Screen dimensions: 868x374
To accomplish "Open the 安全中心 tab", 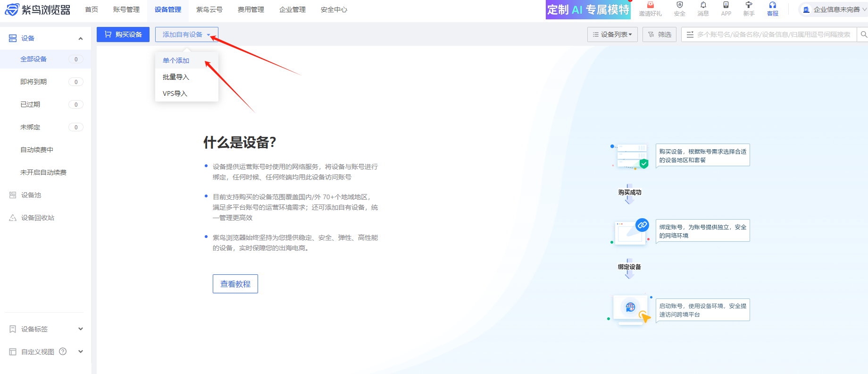I will 334,9.
